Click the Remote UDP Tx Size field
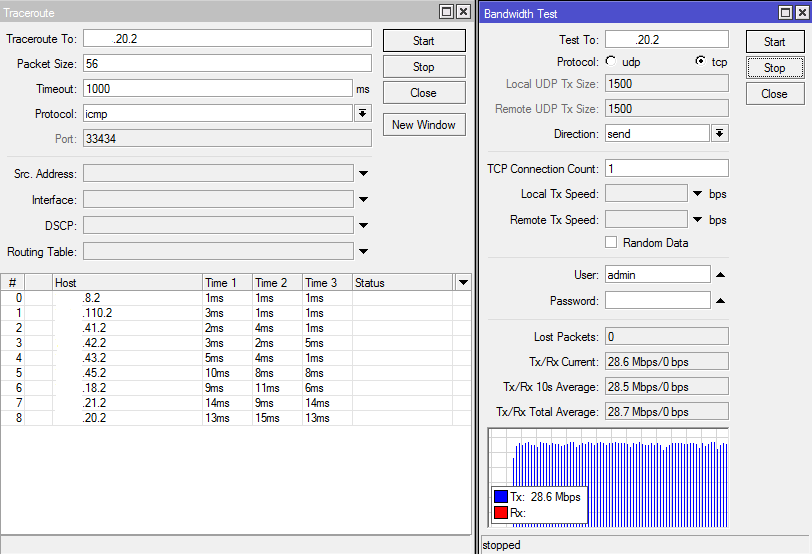 click(x=667, y=109)
